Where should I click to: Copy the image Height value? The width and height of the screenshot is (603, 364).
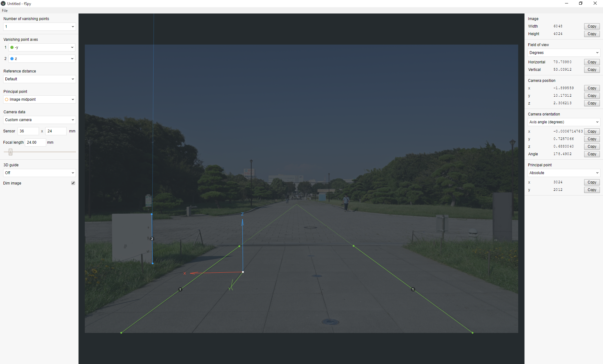592,34
